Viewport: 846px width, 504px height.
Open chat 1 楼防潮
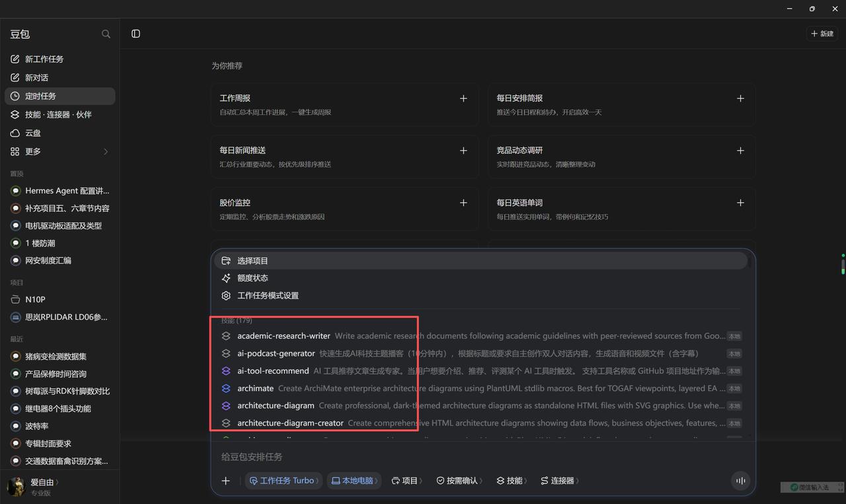coord(60,243)
